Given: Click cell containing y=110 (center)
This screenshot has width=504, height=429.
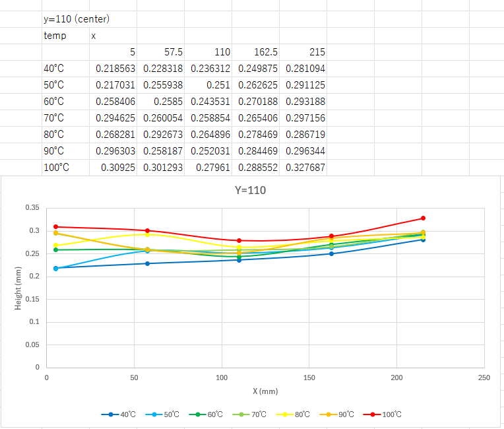Looking at the screenshot, I should pyautogui.click(x=76, y=19).
